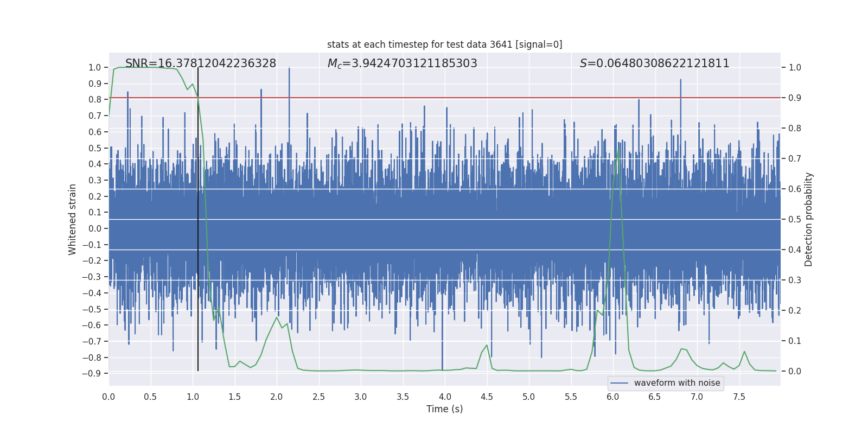Click the 0.0 tick label on the time axis

pyautogui.click(x=108, y=397)
